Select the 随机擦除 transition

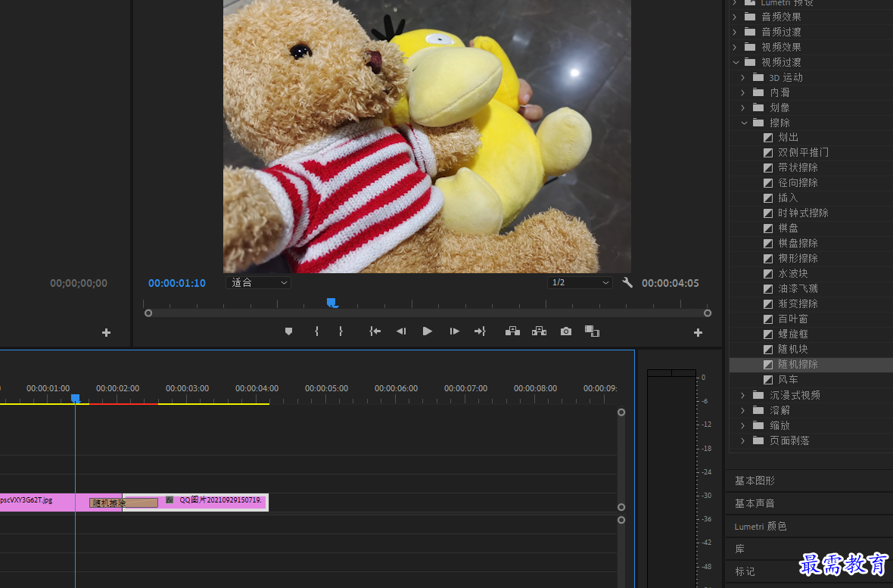798,364
